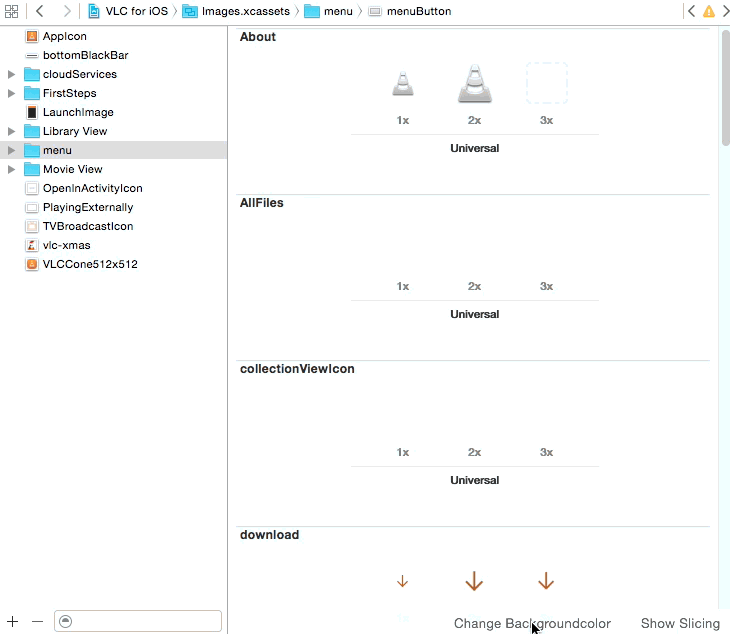Click Universal label under About
The width and height of the screenshot is (730, 634).
[x=474, y=148]
